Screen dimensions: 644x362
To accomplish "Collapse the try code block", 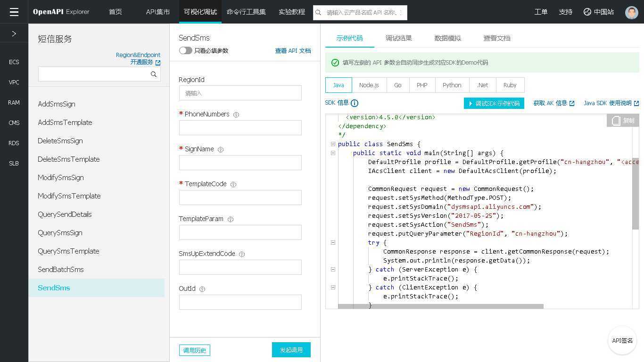I will 333,242.
